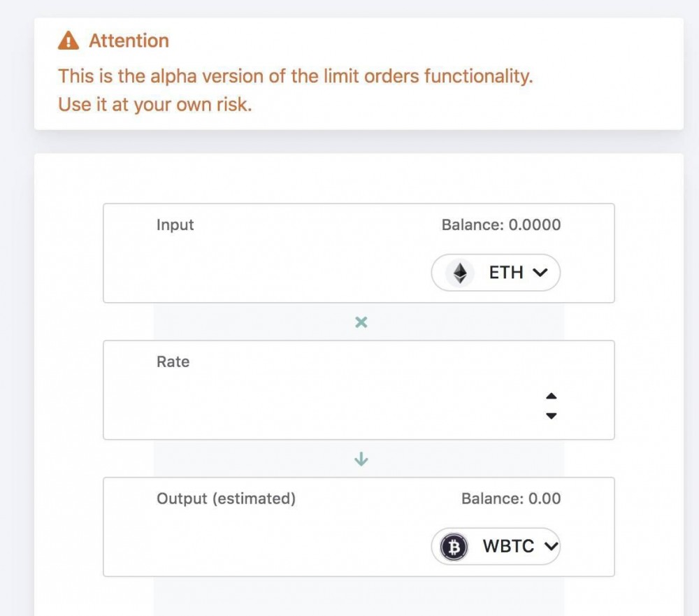The image size is (699, 616).
Task: Expand the WBTC dropdown chevron
Action: coord(551,547)
